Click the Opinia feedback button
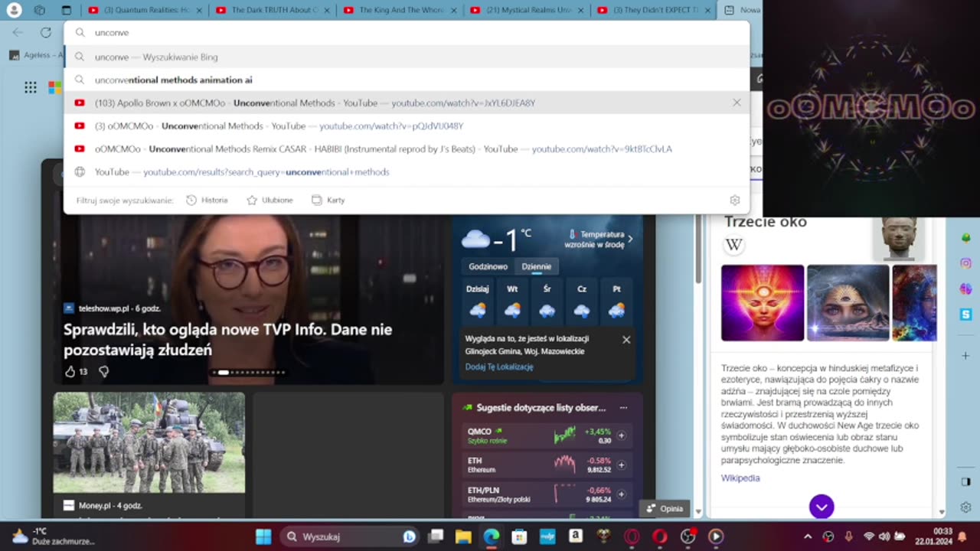The height and width of the screenshot is (551, 980). [665, 508]
